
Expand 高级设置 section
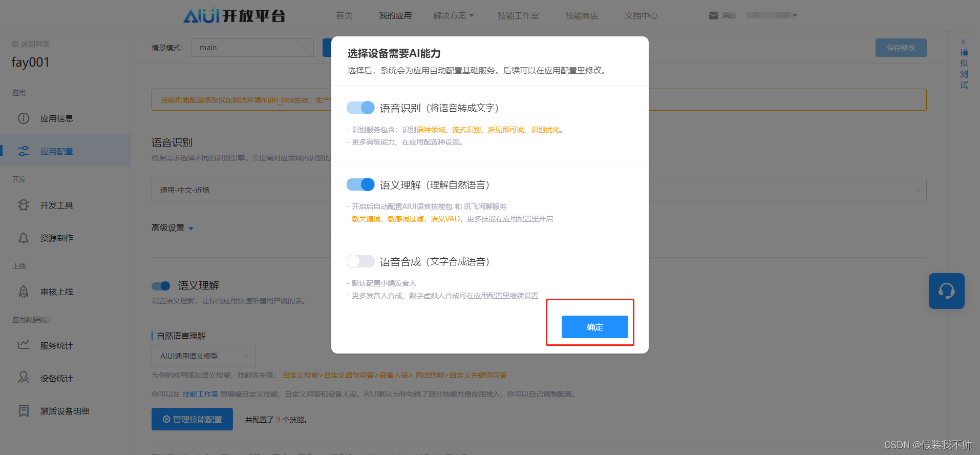[x=173, y=228]
